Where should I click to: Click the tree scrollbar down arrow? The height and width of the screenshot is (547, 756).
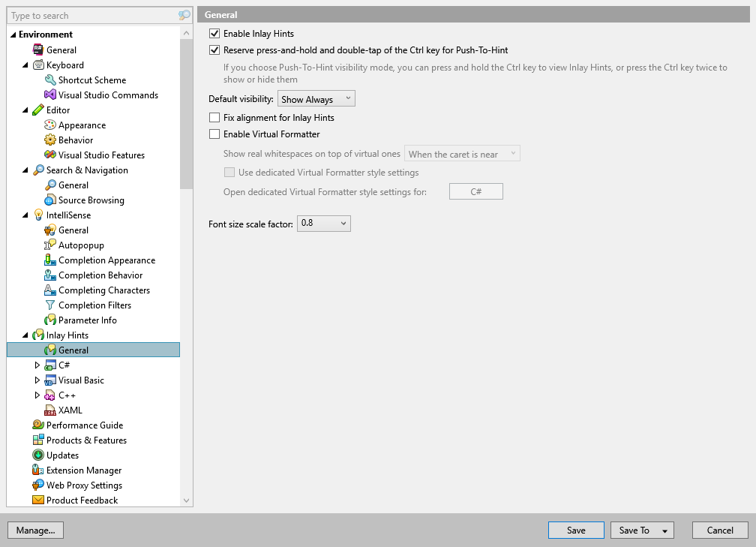(x=186, y=500)
